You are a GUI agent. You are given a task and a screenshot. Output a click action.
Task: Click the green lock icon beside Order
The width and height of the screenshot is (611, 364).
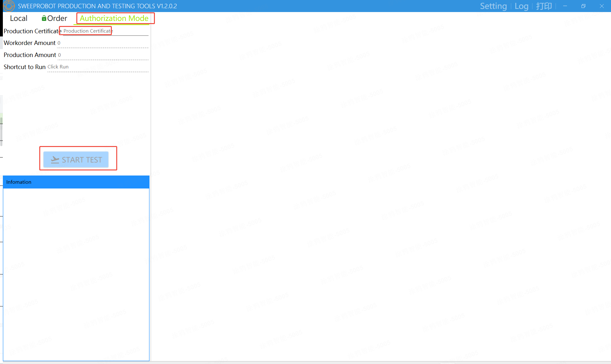pos(44,18)
